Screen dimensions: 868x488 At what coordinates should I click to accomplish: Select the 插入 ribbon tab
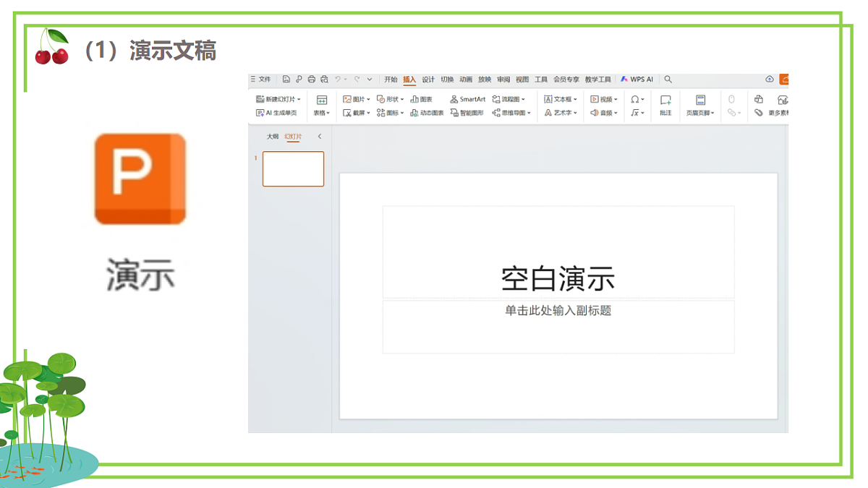409,80
